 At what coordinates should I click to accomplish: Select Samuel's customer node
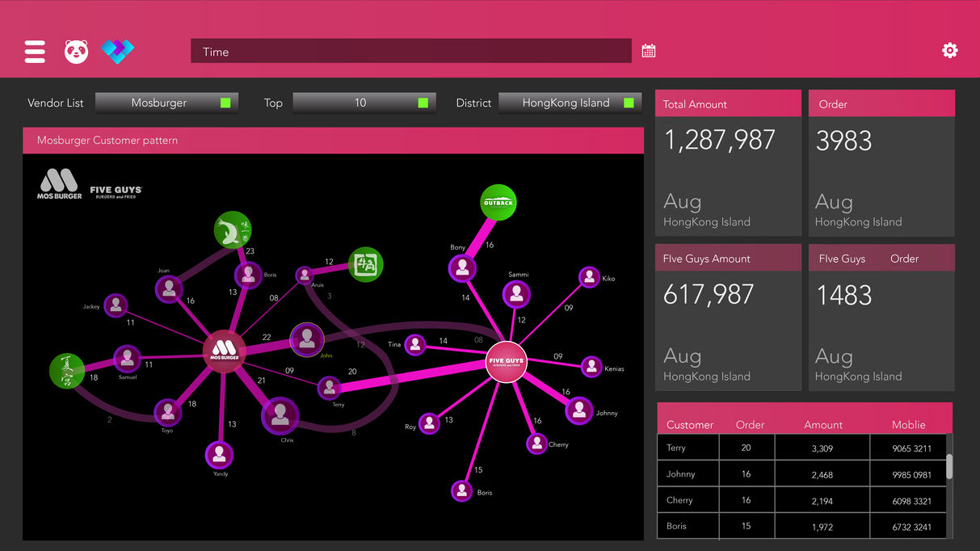(x=127, y=359)
